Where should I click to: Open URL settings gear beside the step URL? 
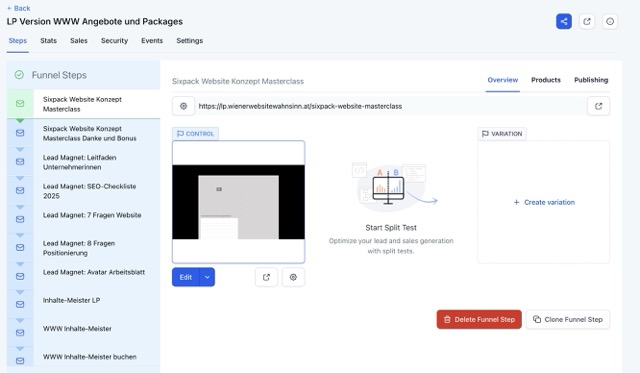[x=183, y=106]
